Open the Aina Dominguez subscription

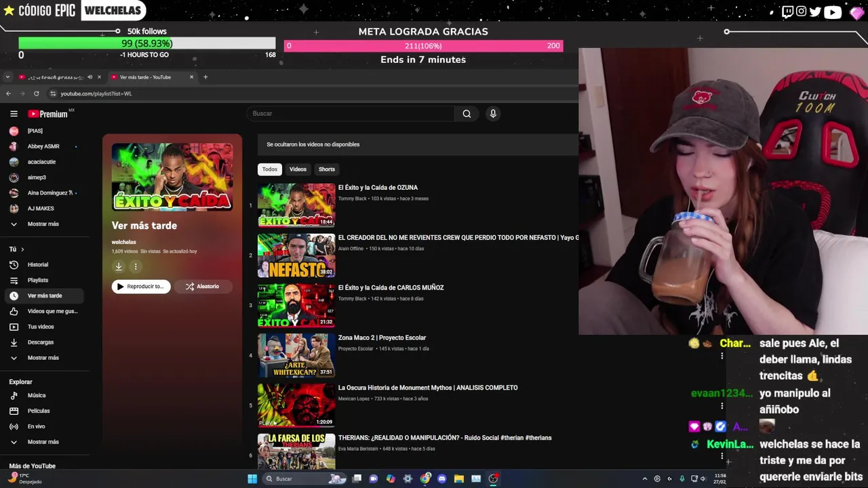[x=44, y=192]
